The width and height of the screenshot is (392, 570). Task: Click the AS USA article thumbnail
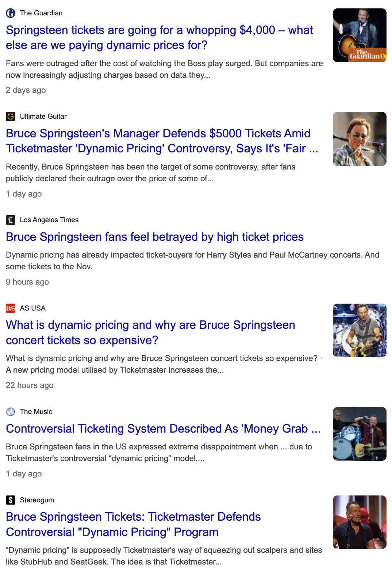(x=360, y=330)
